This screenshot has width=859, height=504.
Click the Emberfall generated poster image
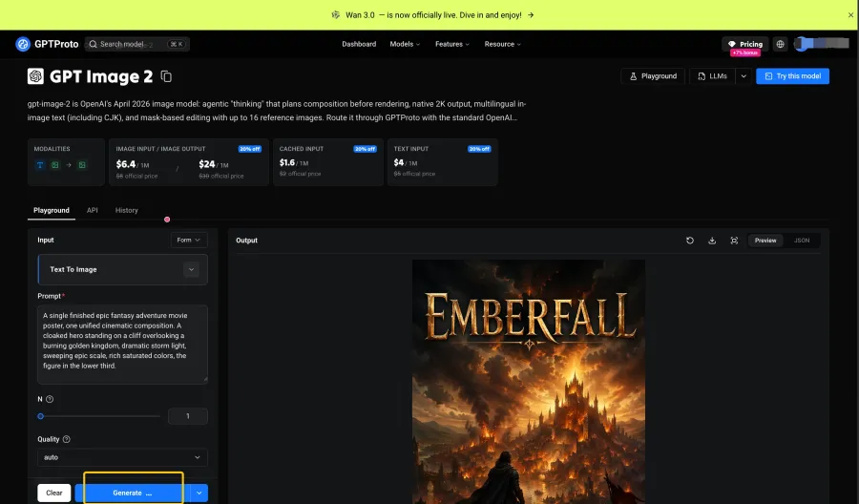[x=529, y=382]
